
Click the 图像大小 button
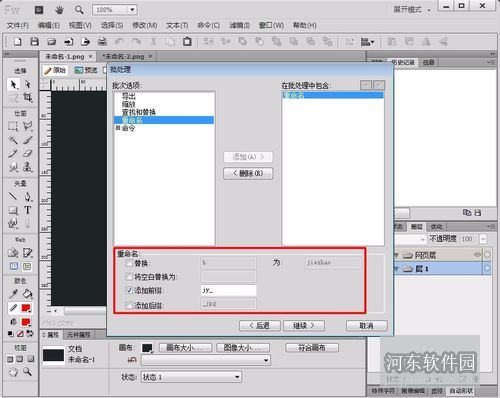coord(243,348)
